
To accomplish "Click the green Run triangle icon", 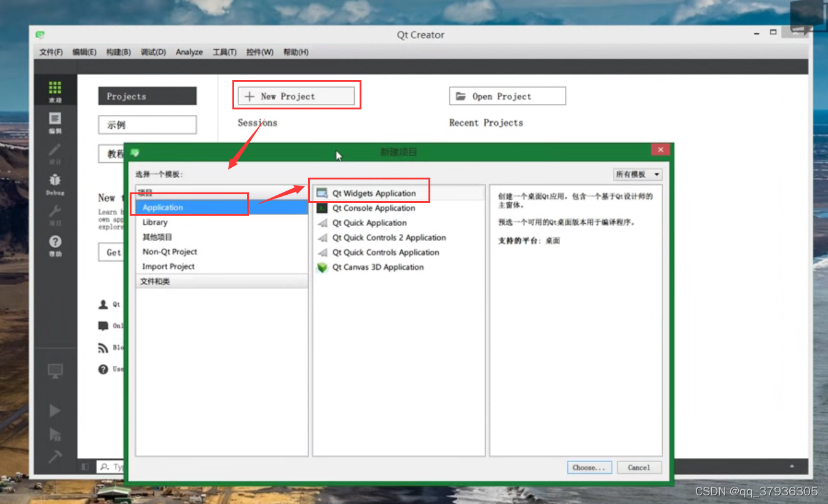I will pyautogui.click(x=55, y=411).
